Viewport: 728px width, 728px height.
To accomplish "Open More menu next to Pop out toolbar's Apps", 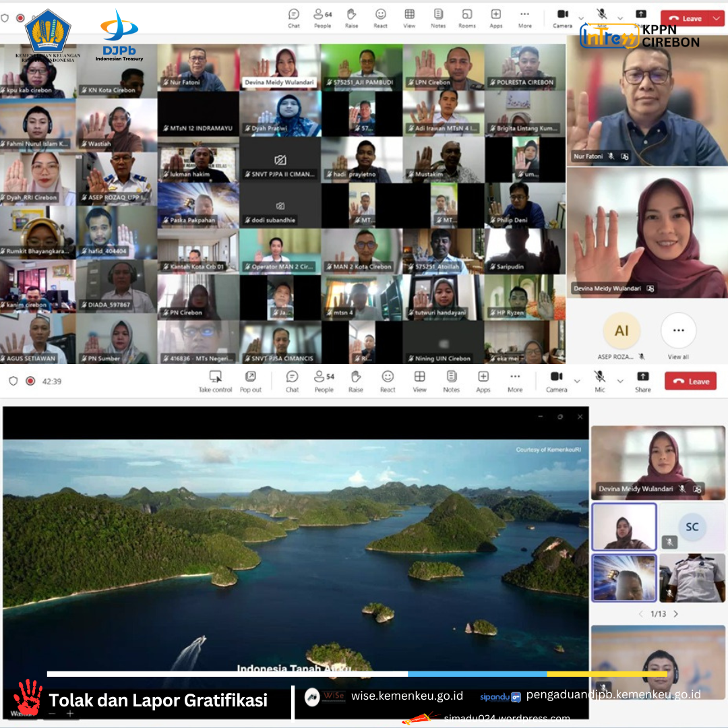I will point(515,380).
